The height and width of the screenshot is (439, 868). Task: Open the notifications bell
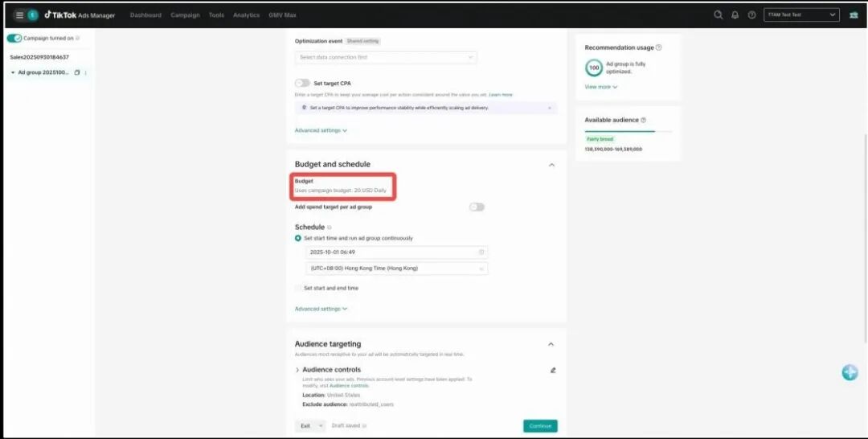click(x=735, y=15)
